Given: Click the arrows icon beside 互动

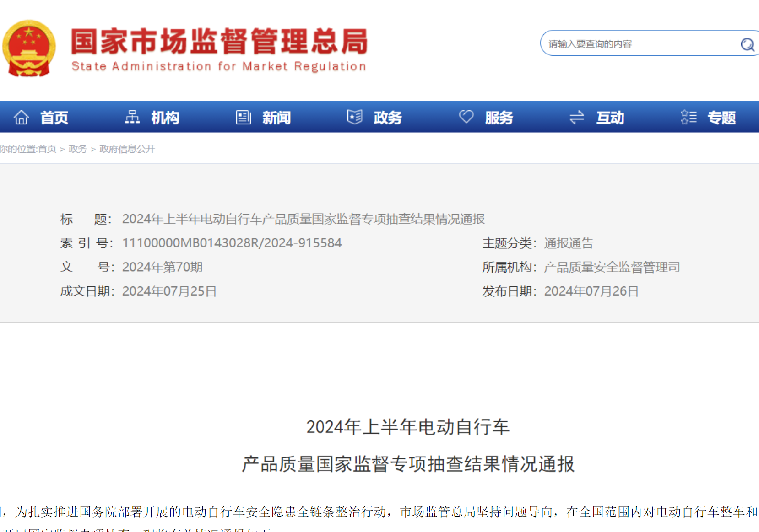Looking at the screenshot, I should click(577, 118).
